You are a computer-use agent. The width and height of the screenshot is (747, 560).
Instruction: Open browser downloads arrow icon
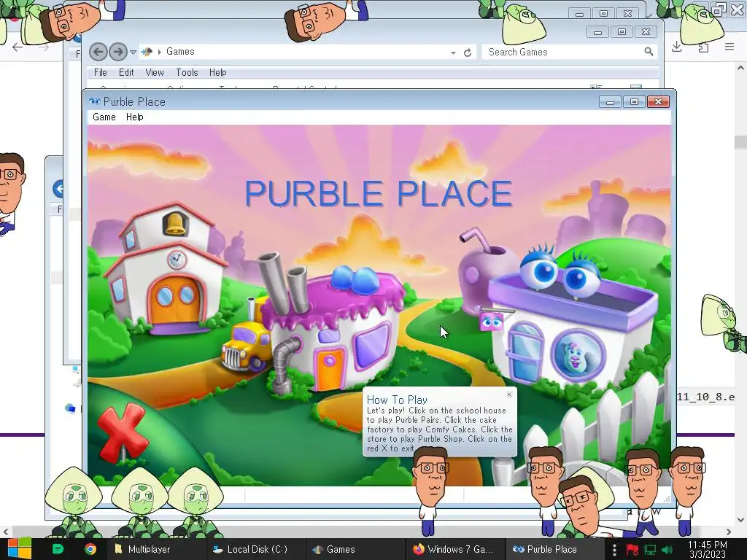pyautogui.click(x=676, y=47)
